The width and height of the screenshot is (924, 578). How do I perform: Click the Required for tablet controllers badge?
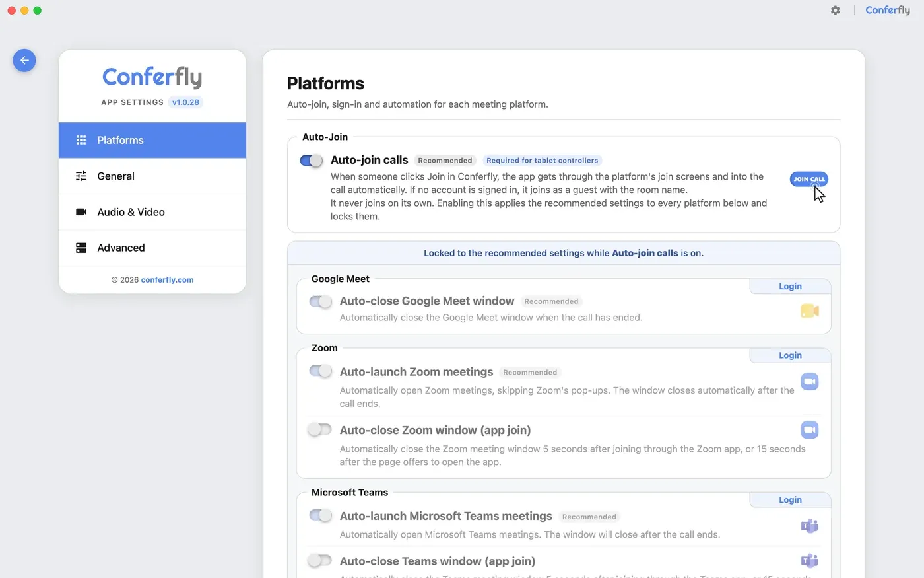click(543, 161)
